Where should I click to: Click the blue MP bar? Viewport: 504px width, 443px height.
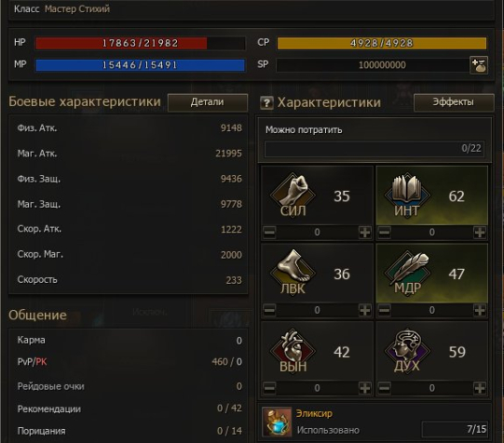click(140, 65)
